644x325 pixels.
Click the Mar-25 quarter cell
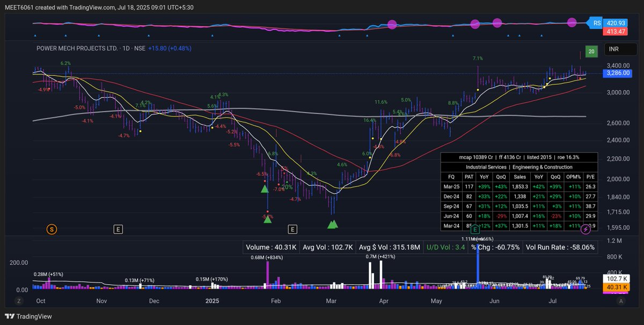pyautogui.click(x=451, y=186)
